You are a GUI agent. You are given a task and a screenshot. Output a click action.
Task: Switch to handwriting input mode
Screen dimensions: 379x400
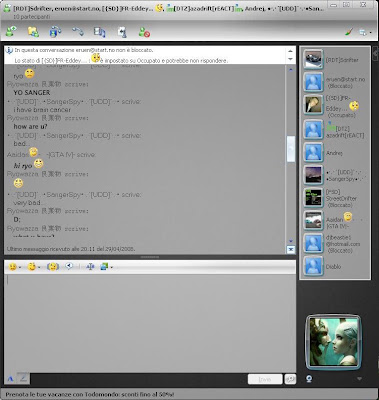[23, 378]
